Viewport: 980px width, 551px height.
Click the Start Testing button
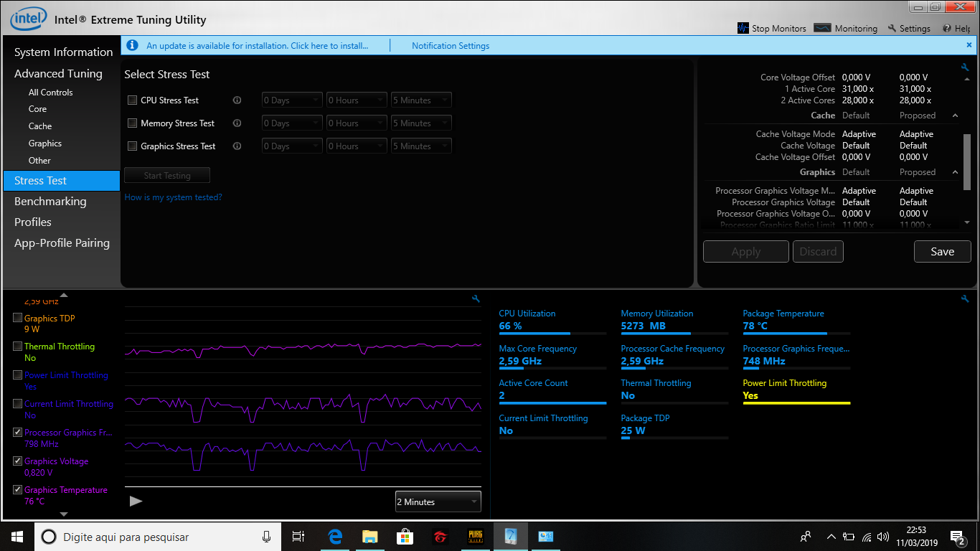point(167,176)
